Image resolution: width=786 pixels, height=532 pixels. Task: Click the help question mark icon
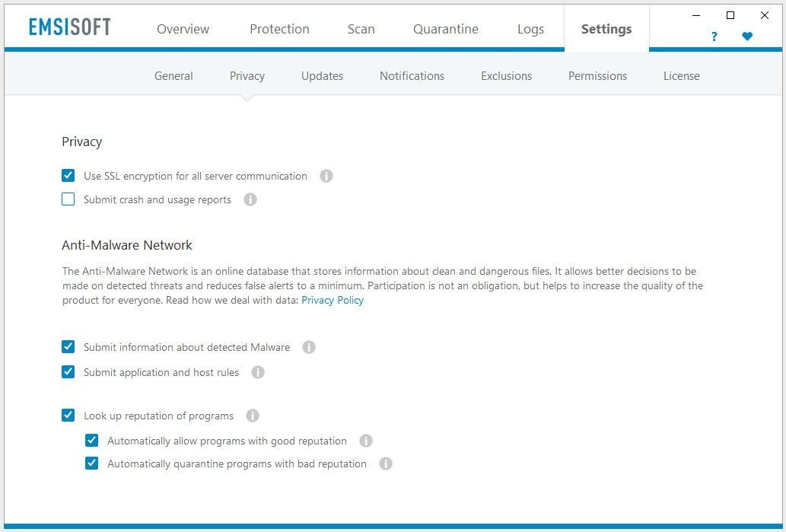(x=714, y=37)
